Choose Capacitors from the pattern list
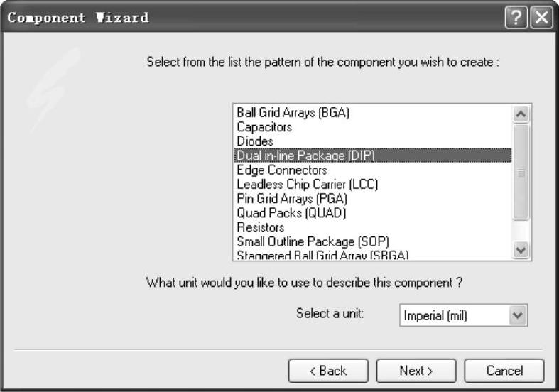Screen dimensions: 559x392 tap(264, 127)
